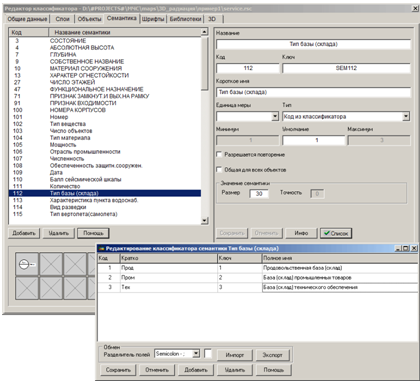Open the Библиотеки tab
Image resolution: width=420 pixels, height=381 pixels.
(x=185, y=19)
